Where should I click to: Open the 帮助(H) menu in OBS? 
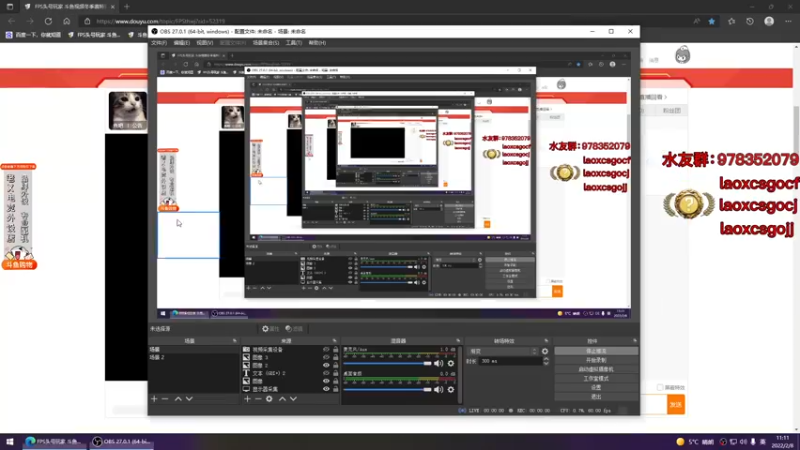[x=317, y=43]
